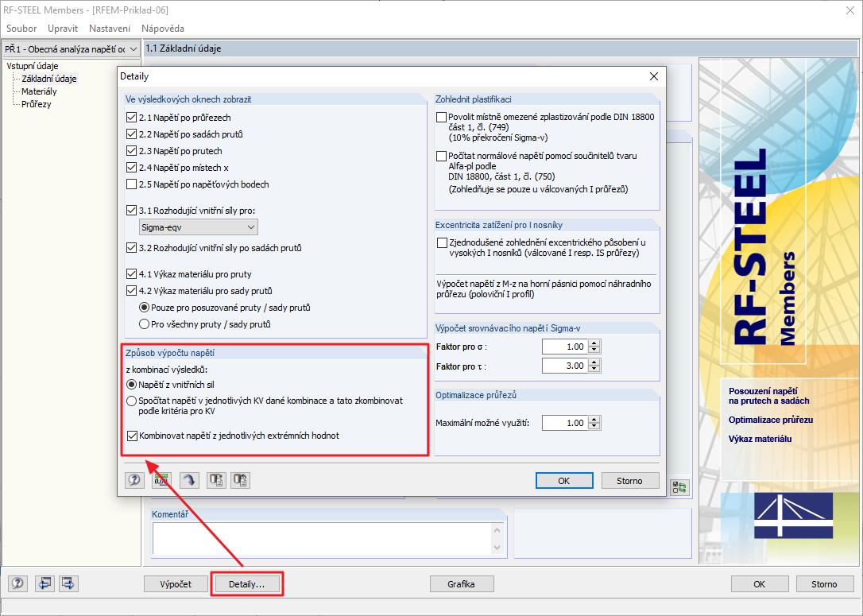
Task: Click the Výpočet button
Action: (176, 584)
